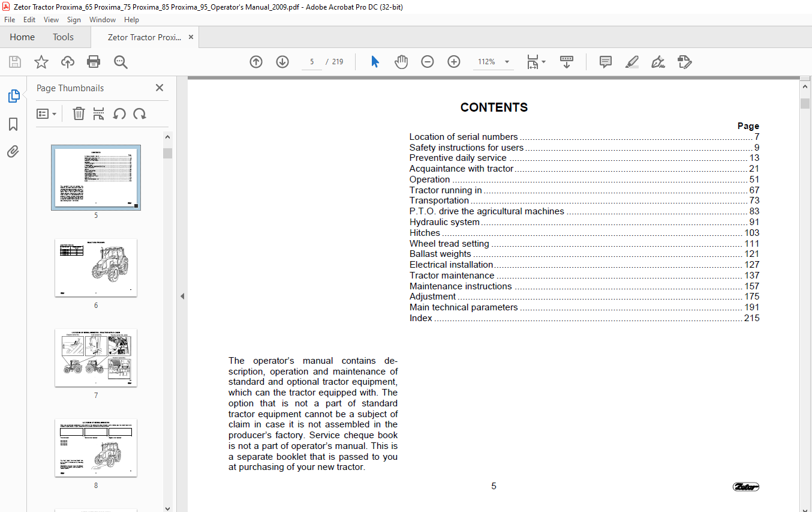Open thumbnail options dropdown menu
This screenshot has height=512, width=812.
pos(47,113)
